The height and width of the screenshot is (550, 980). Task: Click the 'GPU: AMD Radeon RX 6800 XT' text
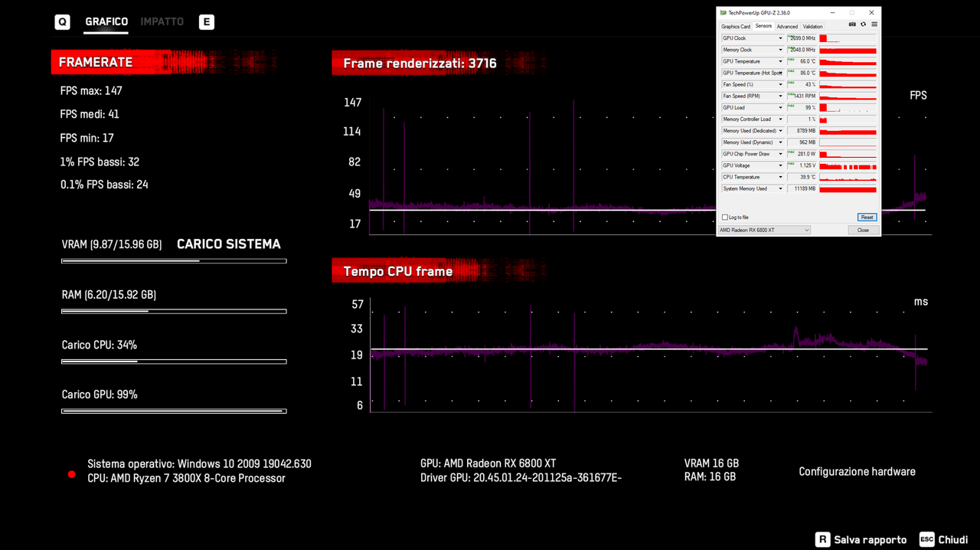pos(488,464)
